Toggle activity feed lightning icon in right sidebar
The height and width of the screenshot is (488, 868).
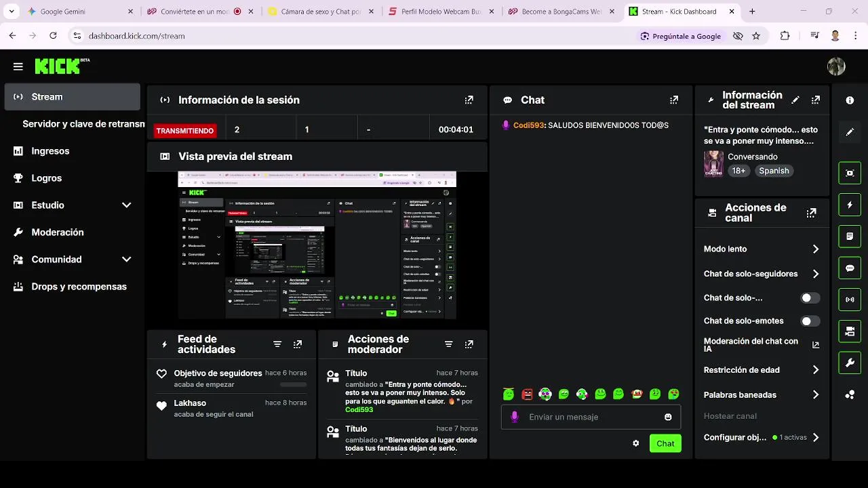(x=850, y=205)
